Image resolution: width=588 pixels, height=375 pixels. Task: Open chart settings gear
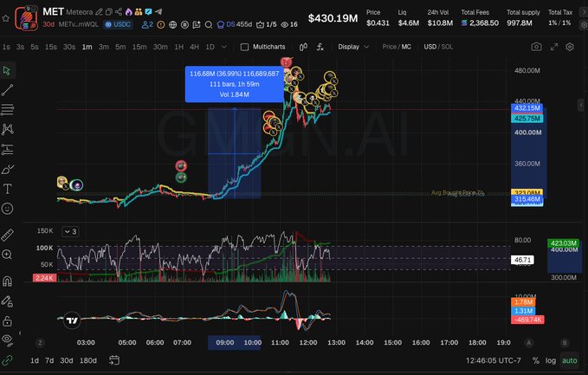point(570,47)
